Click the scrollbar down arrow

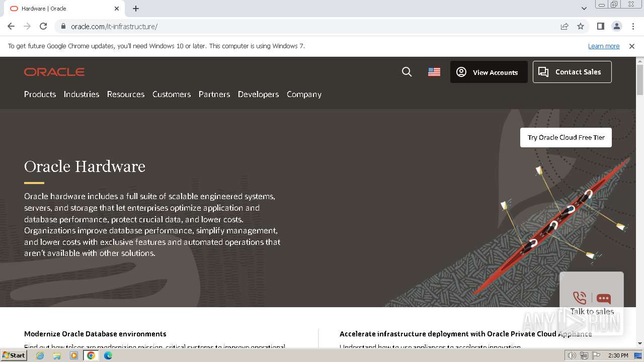[x=640, y=344]
